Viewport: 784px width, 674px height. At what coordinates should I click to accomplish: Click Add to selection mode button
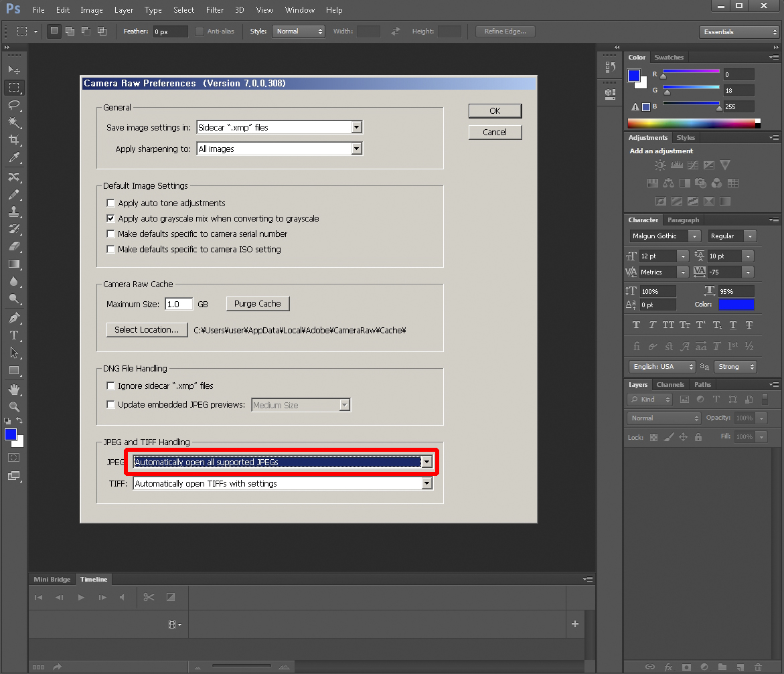[70, 31]
